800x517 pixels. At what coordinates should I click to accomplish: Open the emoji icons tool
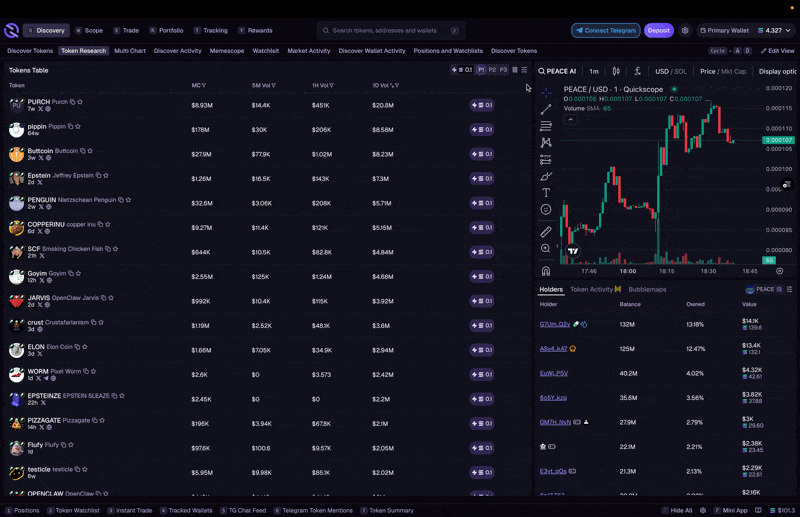tap(546, 209)
